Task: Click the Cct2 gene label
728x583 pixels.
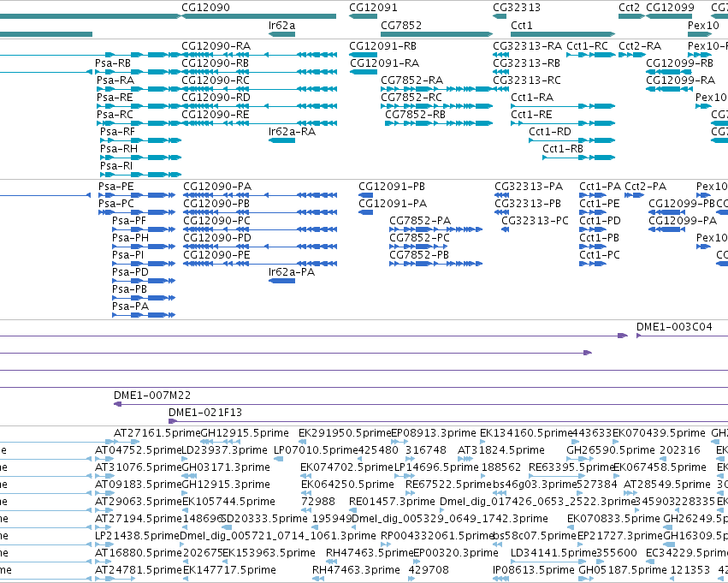Action: click(x=629, y=8)
